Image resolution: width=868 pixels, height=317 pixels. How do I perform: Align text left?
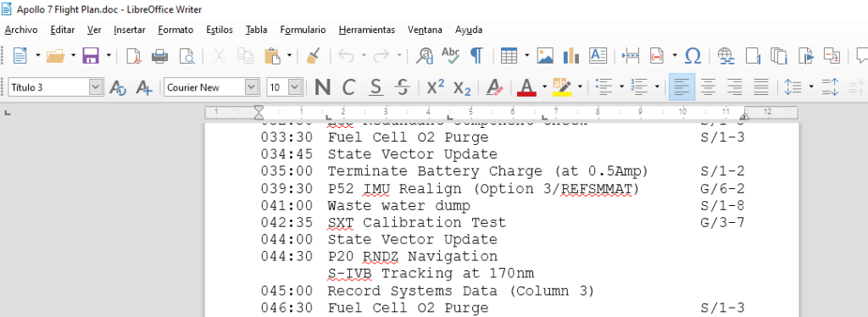(x=682, y=86)
